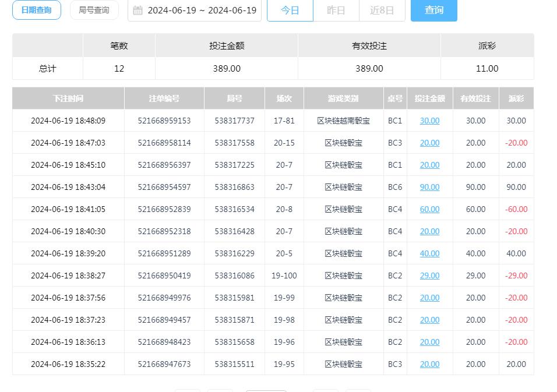Click bet link 20.00 on row 538317225 BC1

(429, 165)
